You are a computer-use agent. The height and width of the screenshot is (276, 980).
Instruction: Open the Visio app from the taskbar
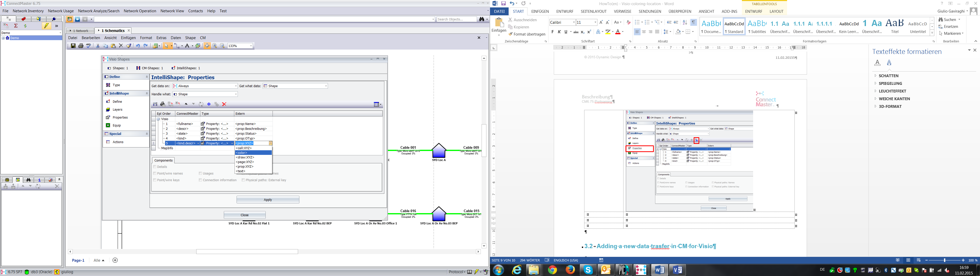coord(677,270)
